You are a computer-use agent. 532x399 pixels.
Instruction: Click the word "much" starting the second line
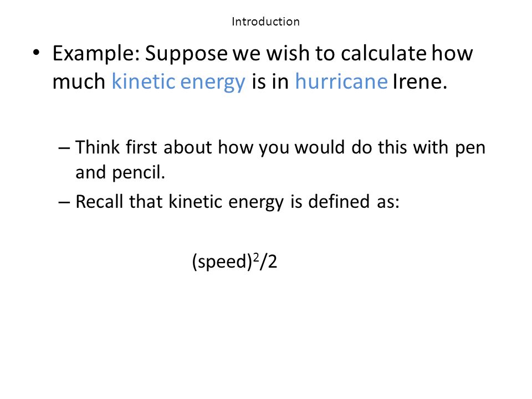pos(79,81)
